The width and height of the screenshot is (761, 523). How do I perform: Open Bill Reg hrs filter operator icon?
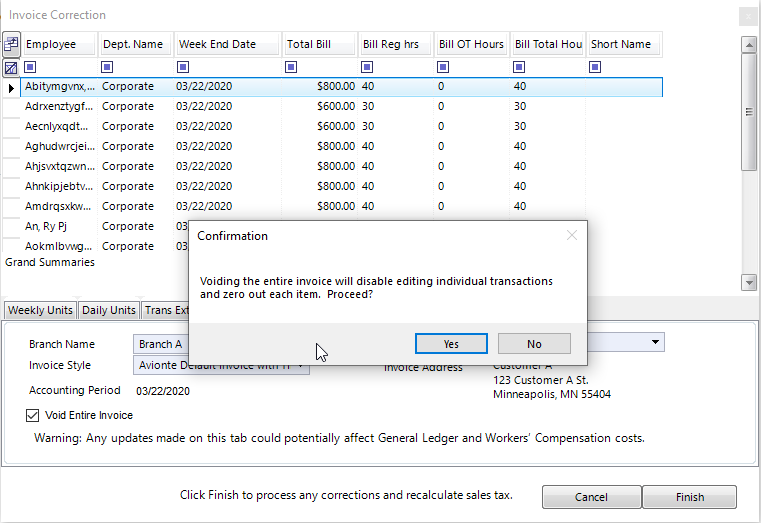(x=367, y=67)
